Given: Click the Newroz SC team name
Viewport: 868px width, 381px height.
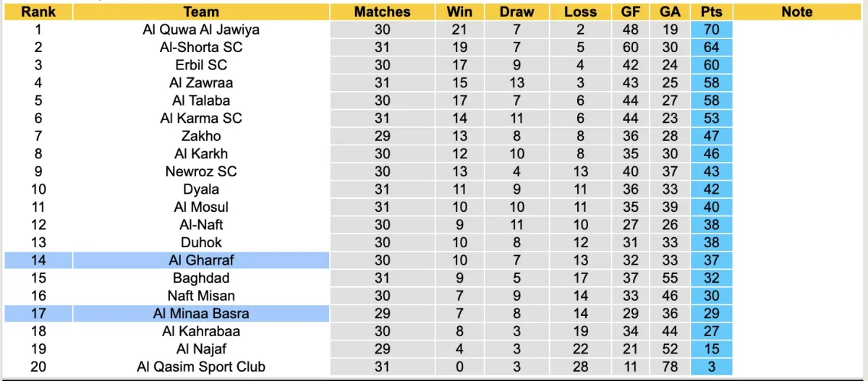Looking at the screenshot, I should point(201,171).
